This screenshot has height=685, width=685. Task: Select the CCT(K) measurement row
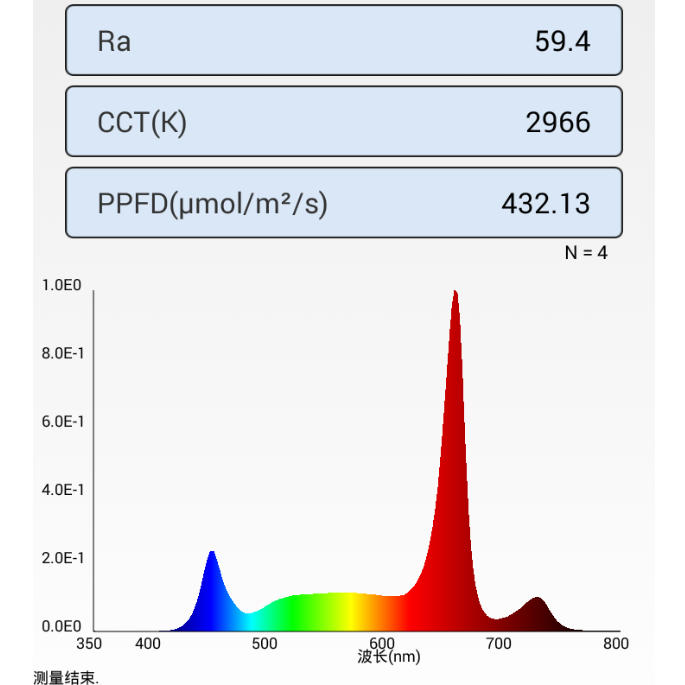pyautogui.click(x=344, y=121)
